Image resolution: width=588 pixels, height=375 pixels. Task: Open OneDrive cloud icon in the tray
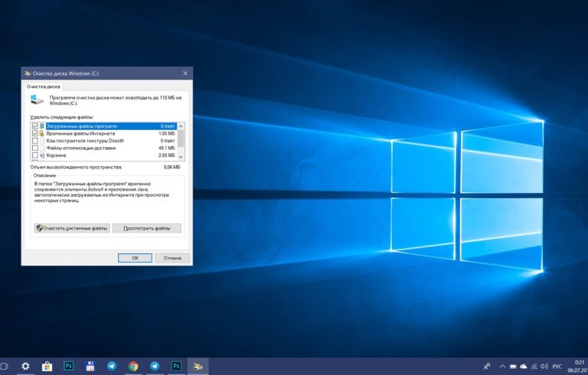pyautogui.click(x=524, y=367)
